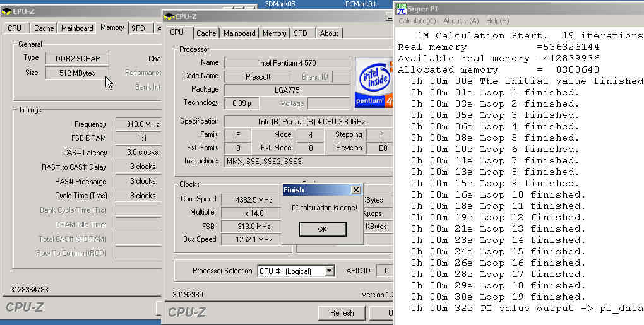Click OK in the Finish dialog

tap(323, 229)
